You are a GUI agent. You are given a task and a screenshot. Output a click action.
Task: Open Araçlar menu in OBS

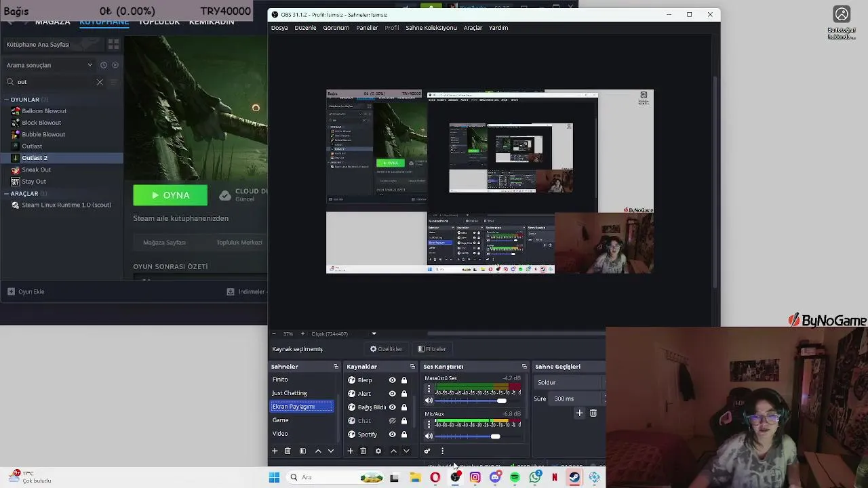(x=473, y=28)
